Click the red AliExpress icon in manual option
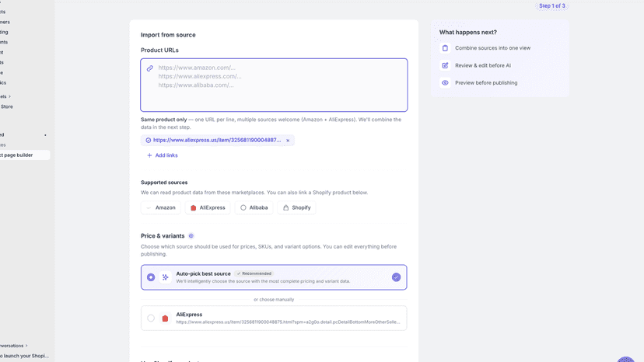The image size is (644, 362). (x=165, y=318)
